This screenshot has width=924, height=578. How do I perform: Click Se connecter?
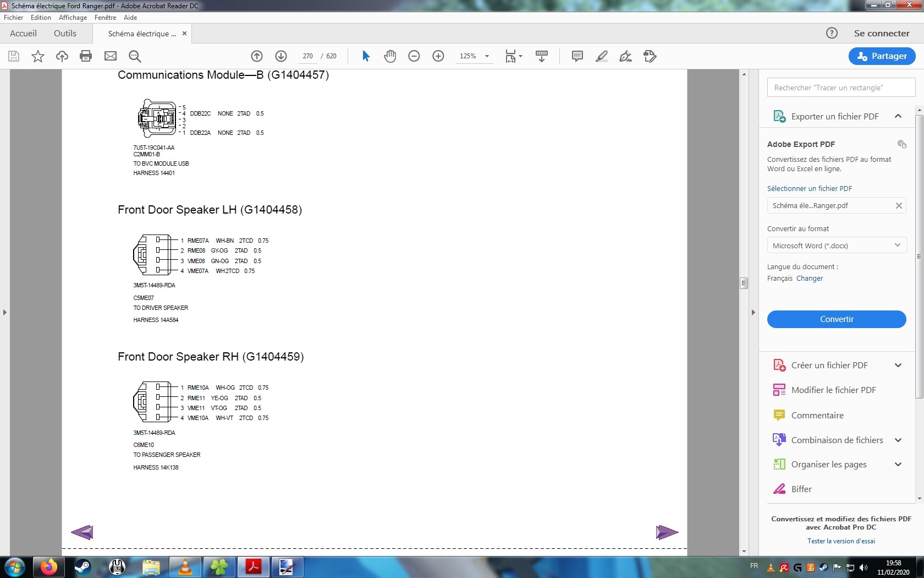pyautogui.click(x=882, y=34)
